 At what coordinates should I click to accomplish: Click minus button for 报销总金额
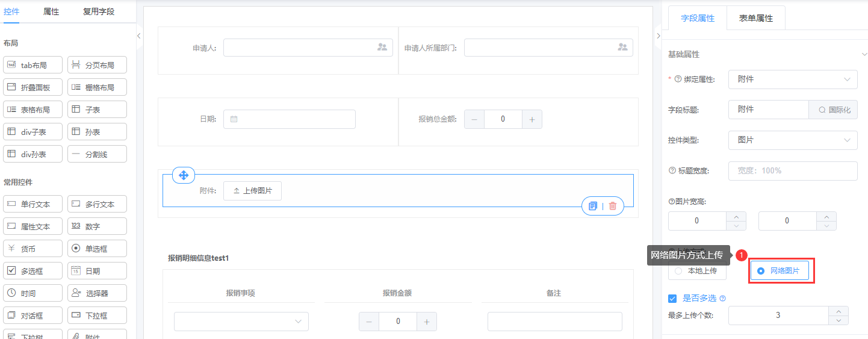click(x=474, y=119)
